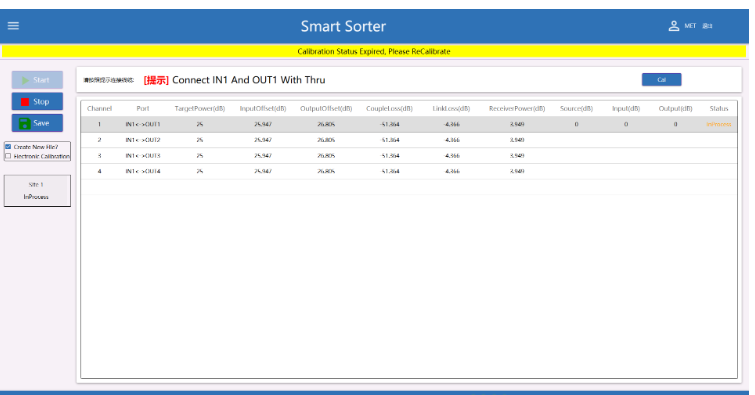Click the InputOffset(dB) column header
The width and height of the screenshot is (755, 395).
pos(263,108)
